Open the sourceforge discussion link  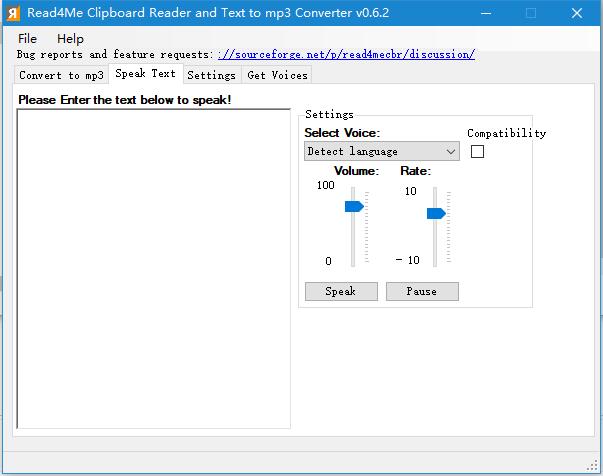346,54
